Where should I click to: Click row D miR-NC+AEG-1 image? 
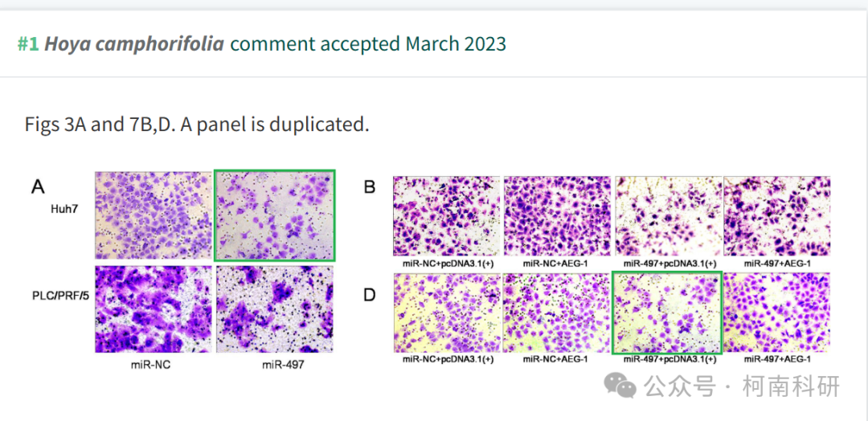click(x=557, y=313)
